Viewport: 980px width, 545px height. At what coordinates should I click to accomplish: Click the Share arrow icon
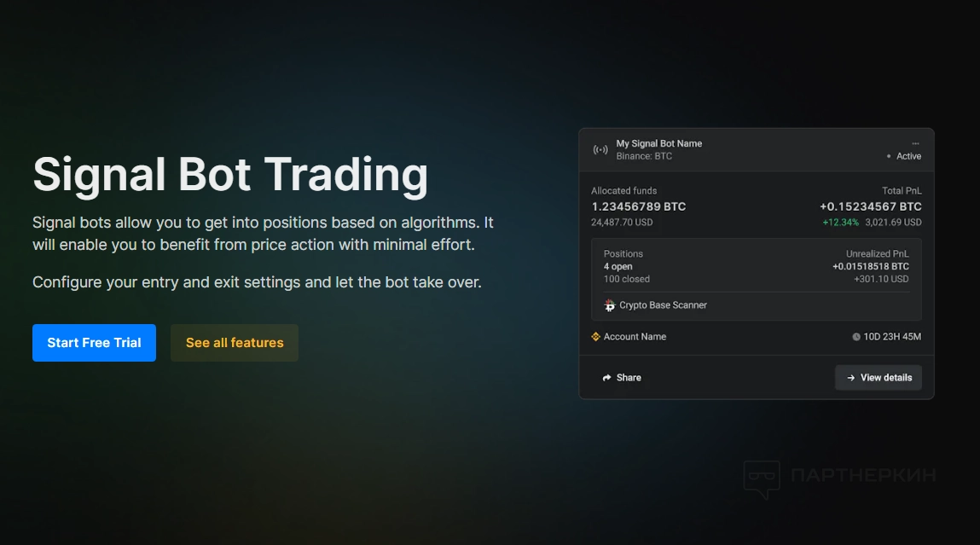click(x=606, y=378)
